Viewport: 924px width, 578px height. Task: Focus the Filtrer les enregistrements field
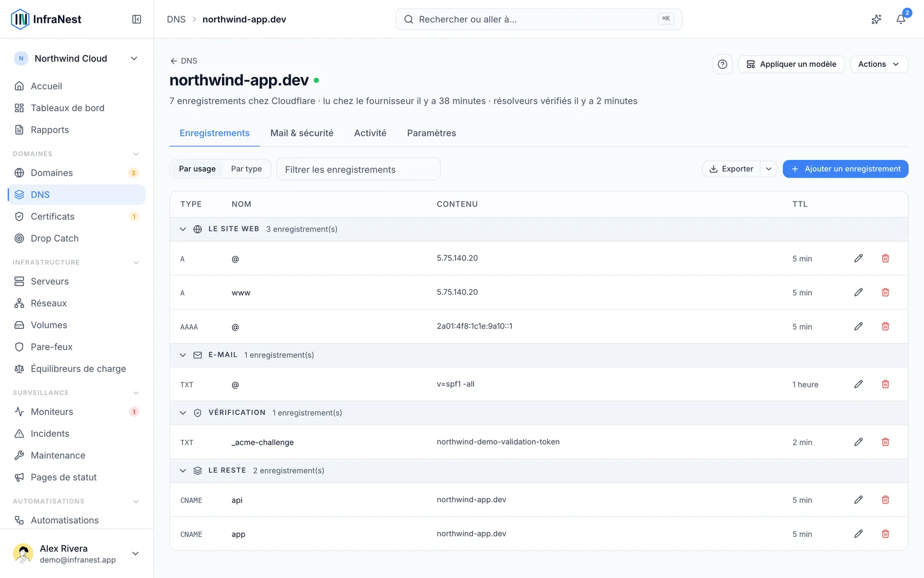click(359, 169)
